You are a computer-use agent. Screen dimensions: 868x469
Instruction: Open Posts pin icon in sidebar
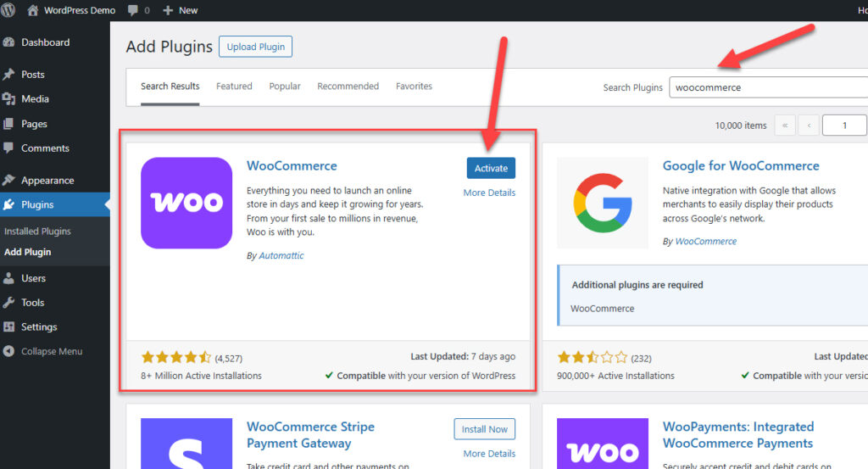click(x=8, y=74)
